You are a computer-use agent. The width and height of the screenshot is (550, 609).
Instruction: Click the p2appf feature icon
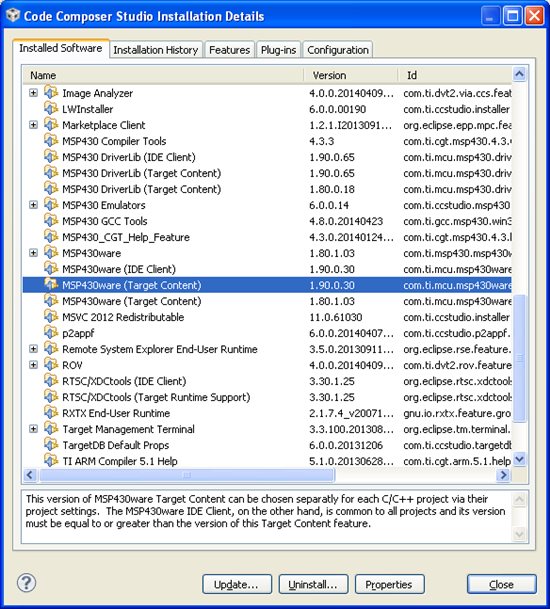click(x=51, y=332)
